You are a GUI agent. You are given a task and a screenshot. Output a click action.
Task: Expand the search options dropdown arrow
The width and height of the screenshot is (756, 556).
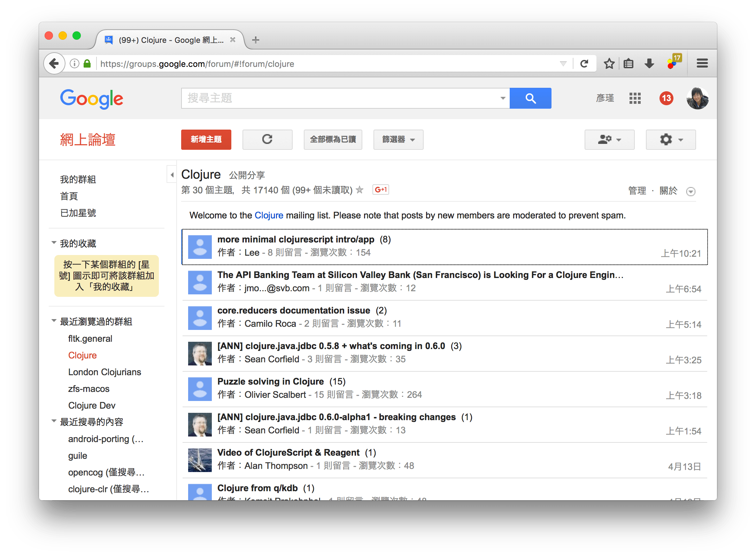[x=503, y=98]
